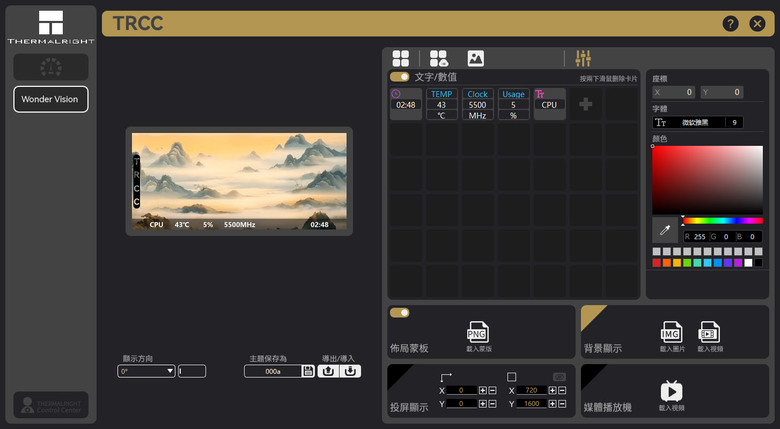Click the 720 X size field
The width and height of the screenshot is (780, 429).
[531, 391]
